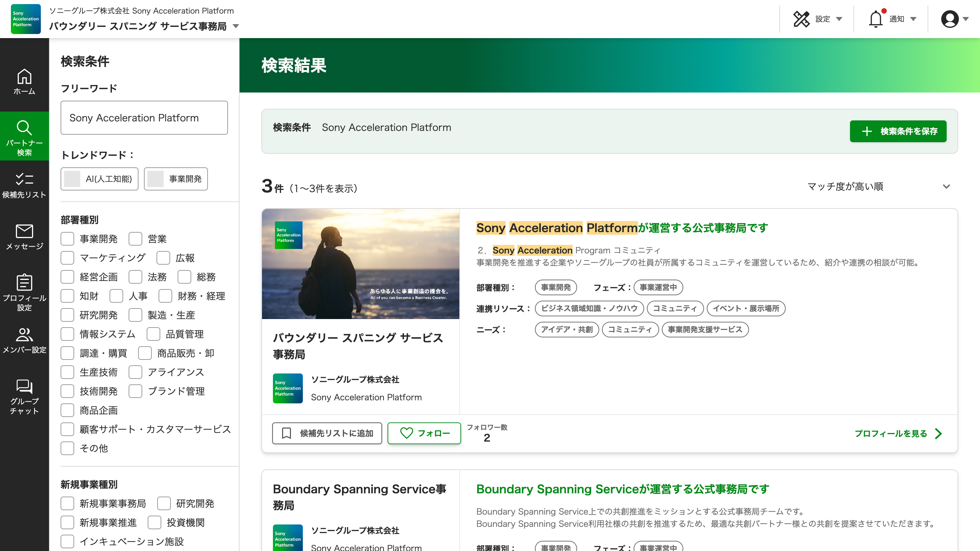The image size is (980, 551).
Task: Open メッセージ envelope icon in sidebar
Action: point(24,231)
